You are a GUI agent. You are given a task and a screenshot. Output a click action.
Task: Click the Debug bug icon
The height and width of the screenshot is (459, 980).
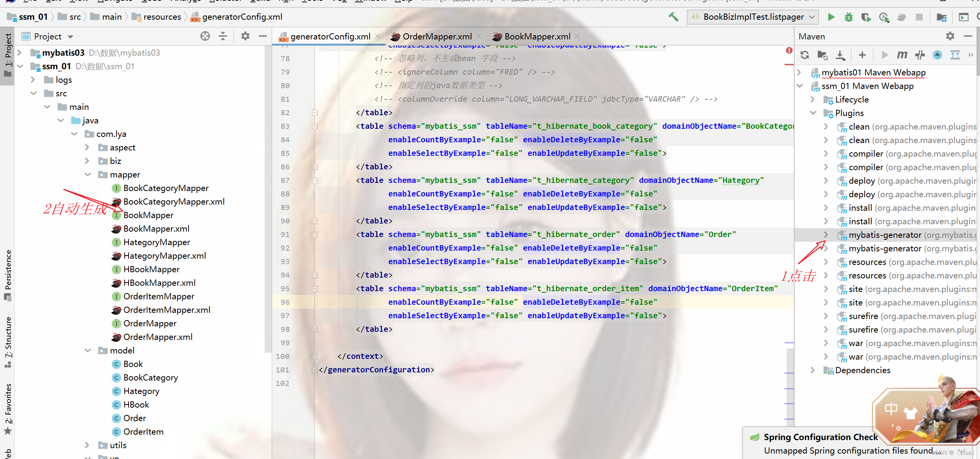click(x=848, y=17)
